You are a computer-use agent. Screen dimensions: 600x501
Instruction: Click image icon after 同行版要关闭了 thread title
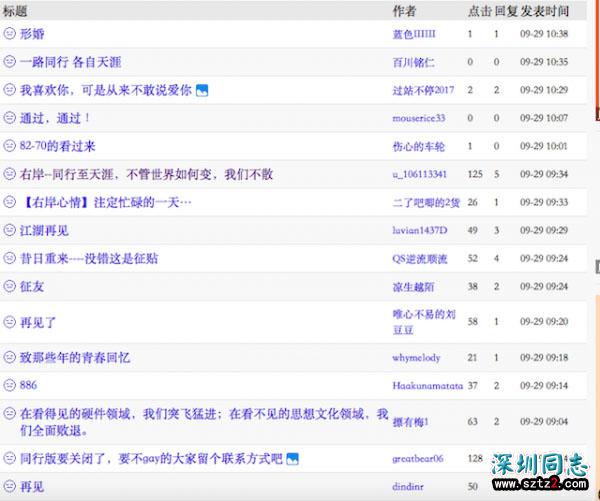coord(292,459)
